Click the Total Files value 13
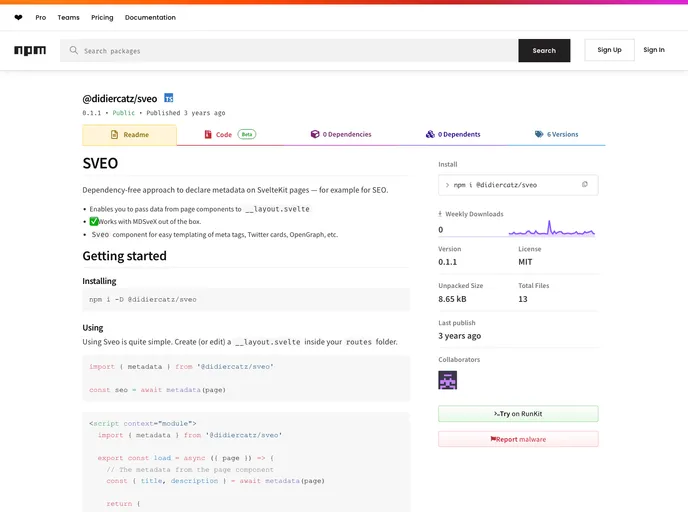 pos(523,299)
